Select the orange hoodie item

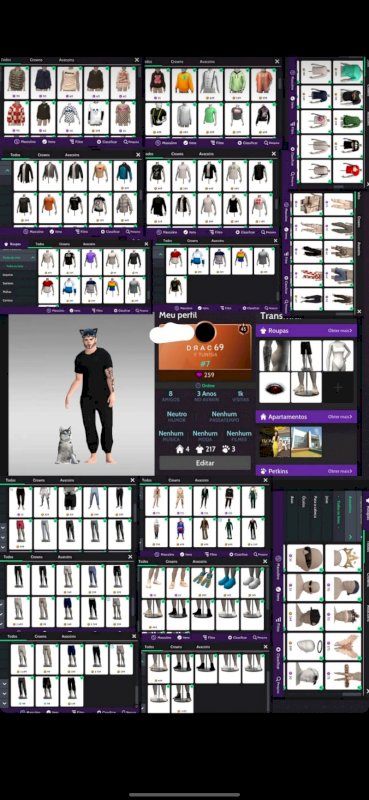click(184, 84)
